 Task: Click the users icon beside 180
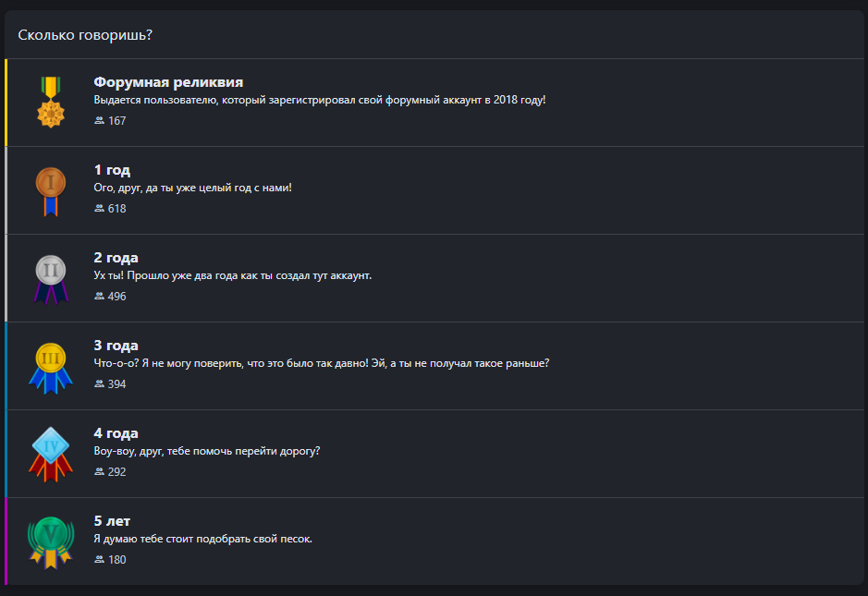click(x=100, y=560)
